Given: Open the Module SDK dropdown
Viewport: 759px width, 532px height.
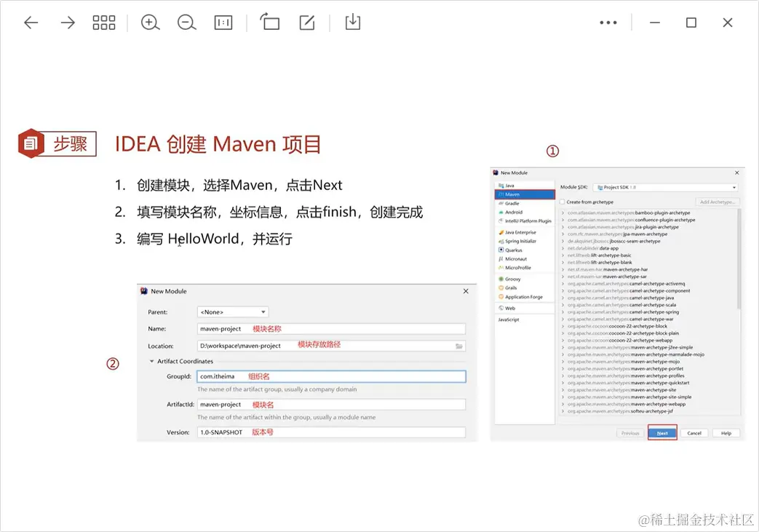Looking at the screenshot, I should [665, 187].
